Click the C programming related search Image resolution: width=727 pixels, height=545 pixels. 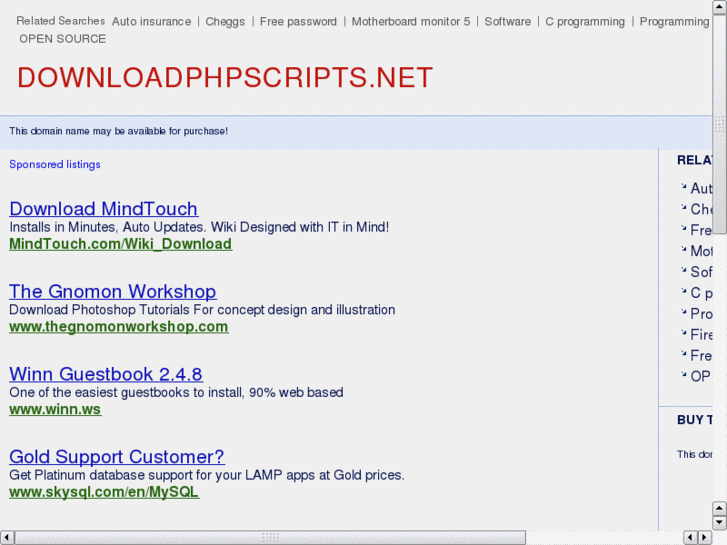point(585,22)
